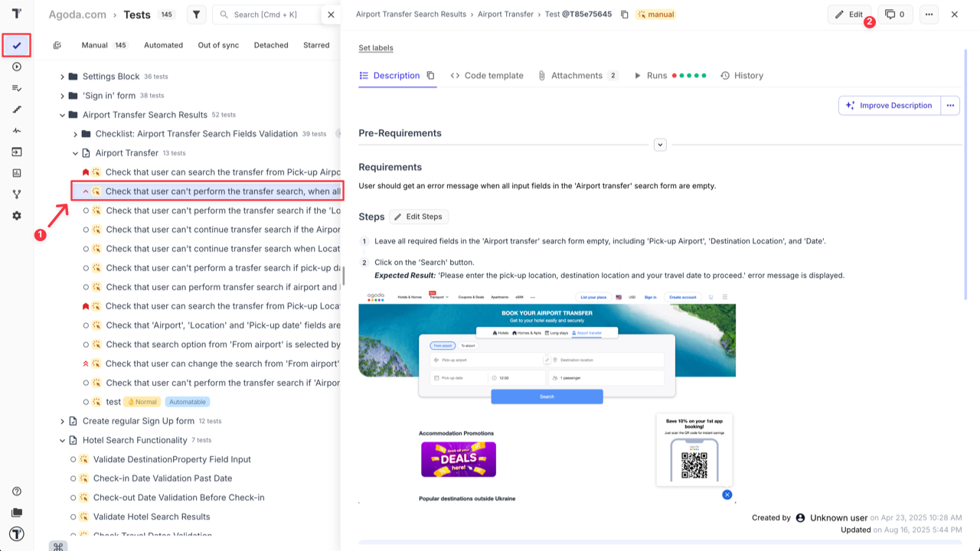The image size is (980, 551).
Task: Select the Tests checkmark icon in sidebar
Action: point(16,45)
